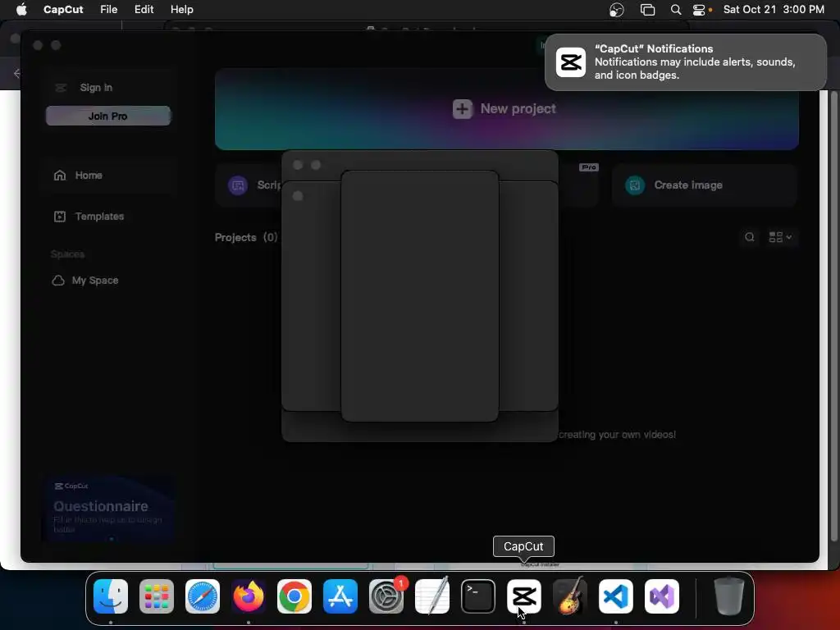Open the File menu
Screen dimensions: 840x630
109,10
